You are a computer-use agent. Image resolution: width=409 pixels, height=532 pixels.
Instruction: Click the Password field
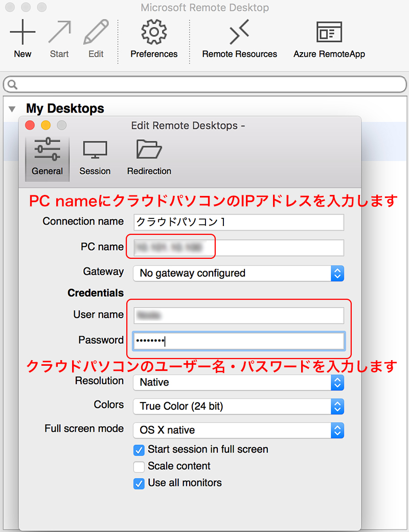point(239,341)
